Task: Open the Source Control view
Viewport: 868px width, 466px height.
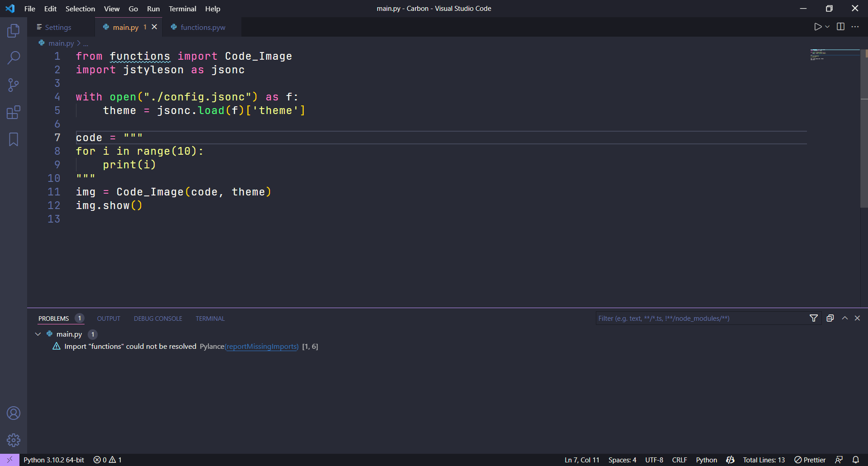Action: coord(14,85)
